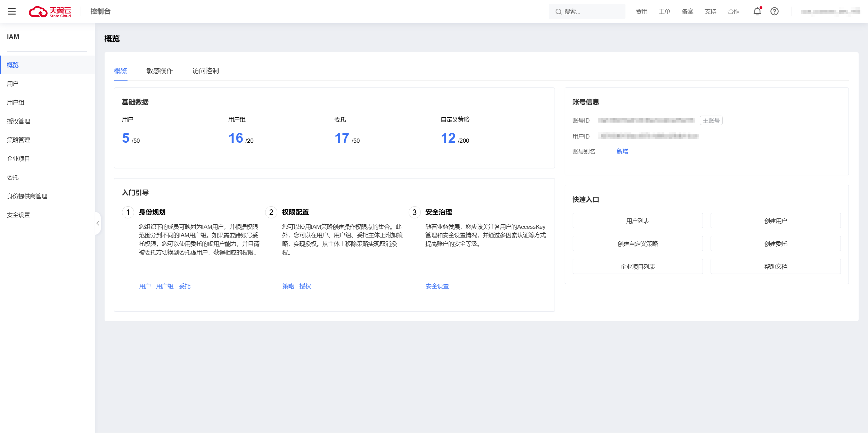Open 企业项目 in the sidebar
868x433 pixels.
pyautogui.click(x=47, y=159)
